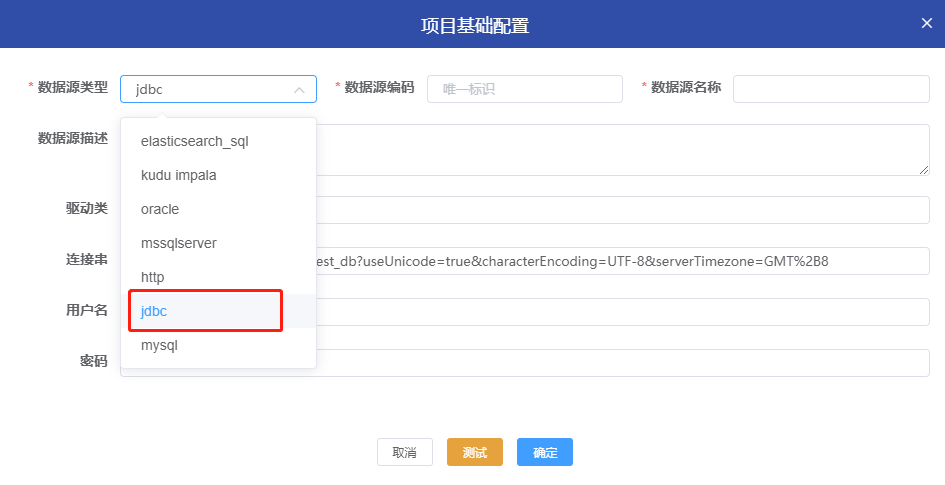This screenshot has width=945, height=485.
Task: Pick mssqlserver from the dropdown list
Action: (x=178, y=243)
